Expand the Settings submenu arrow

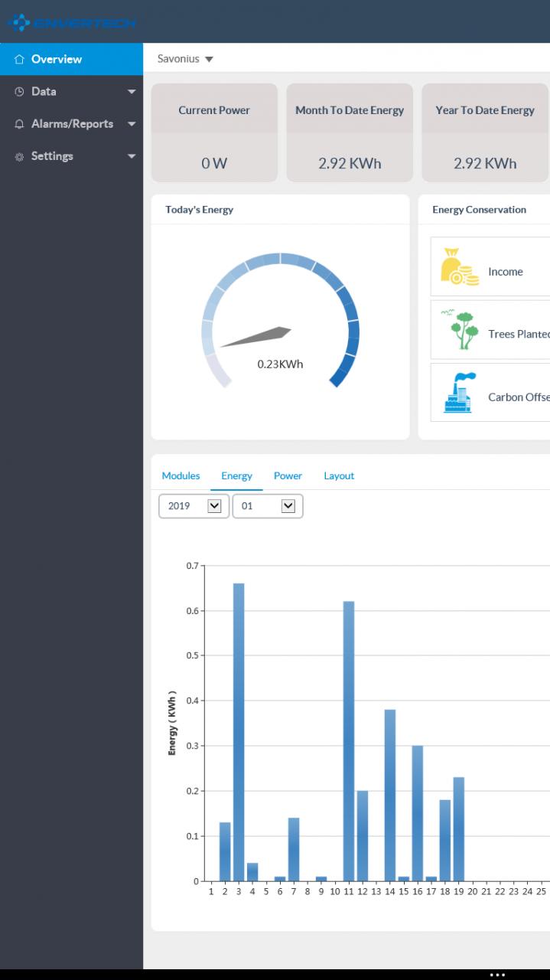tap(132, 156)
